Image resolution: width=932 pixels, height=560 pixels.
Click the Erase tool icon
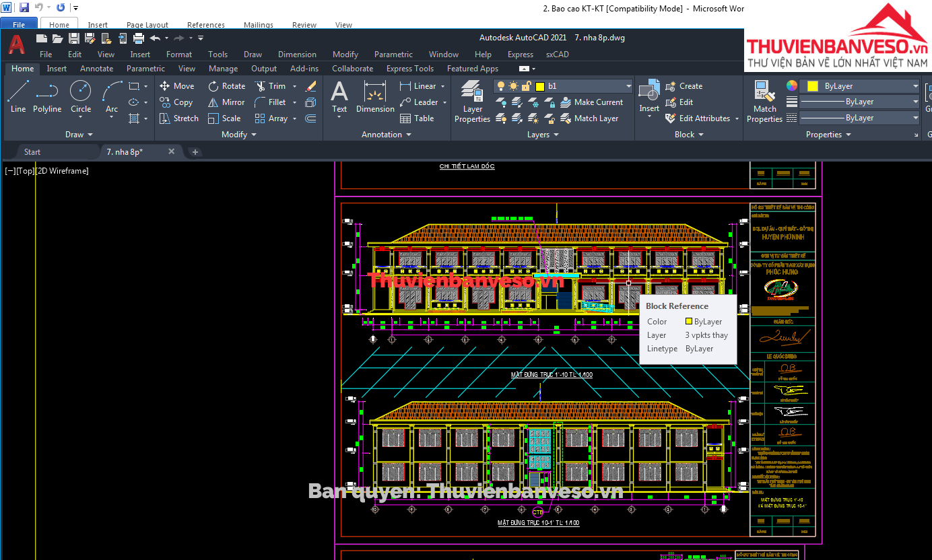(x=310, y=86)
